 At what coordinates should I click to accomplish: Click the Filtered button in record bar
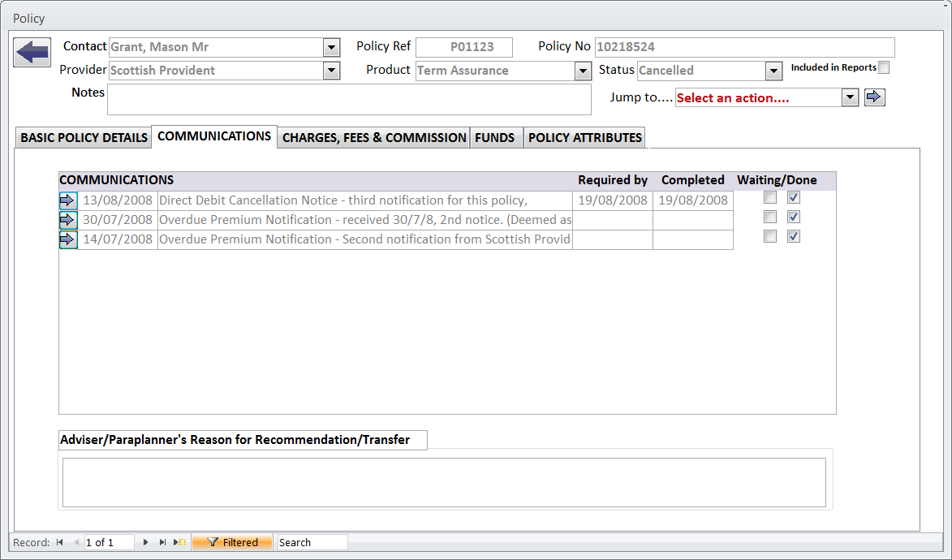(232, 542)
